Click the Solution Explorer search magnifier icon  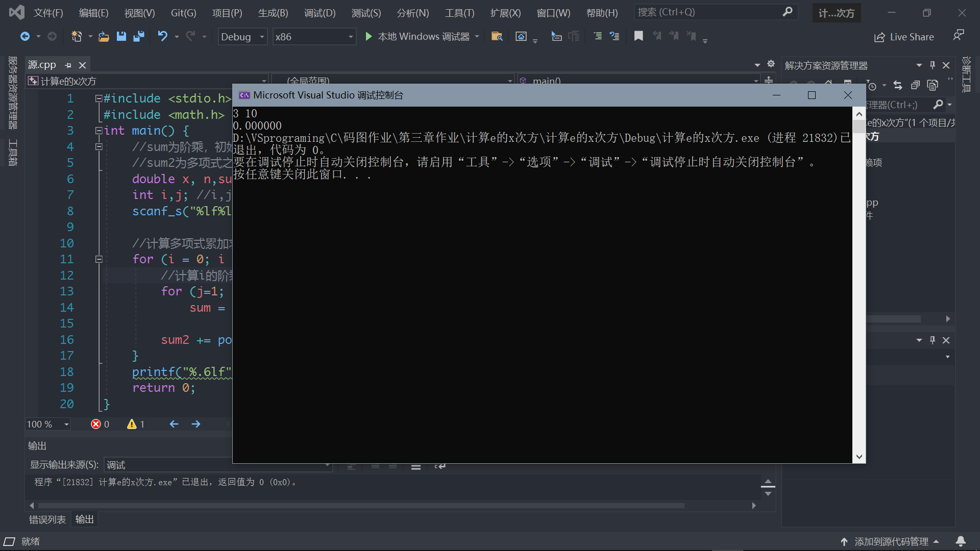point(938,105)
